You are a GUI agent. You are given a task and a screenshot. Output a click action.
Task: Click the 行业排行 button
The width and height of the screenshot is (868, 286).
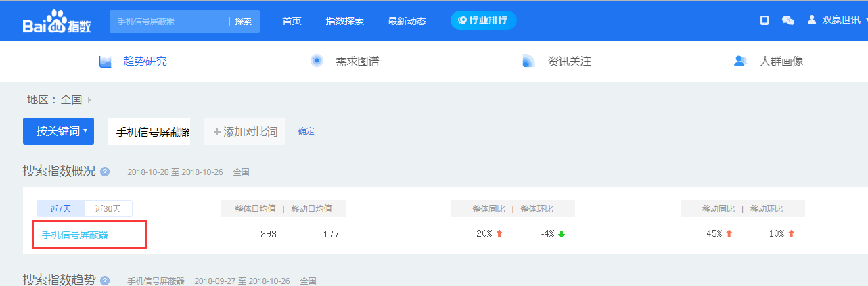click(483, 20)
